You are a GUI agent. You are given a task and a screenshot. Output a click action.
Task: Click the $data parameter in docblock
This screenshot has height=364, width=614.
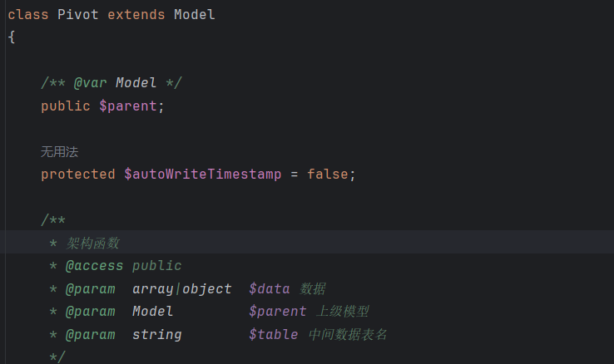270,289
